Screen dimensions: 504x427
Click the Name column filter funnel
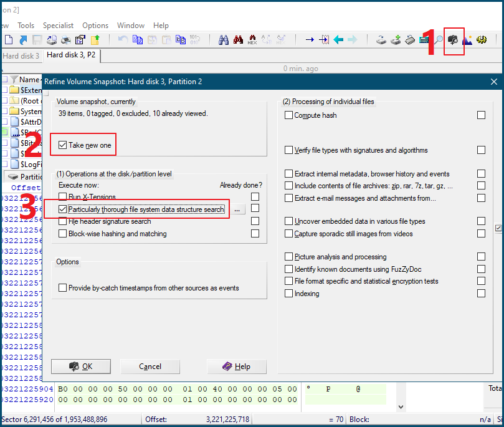coord(14,80)
